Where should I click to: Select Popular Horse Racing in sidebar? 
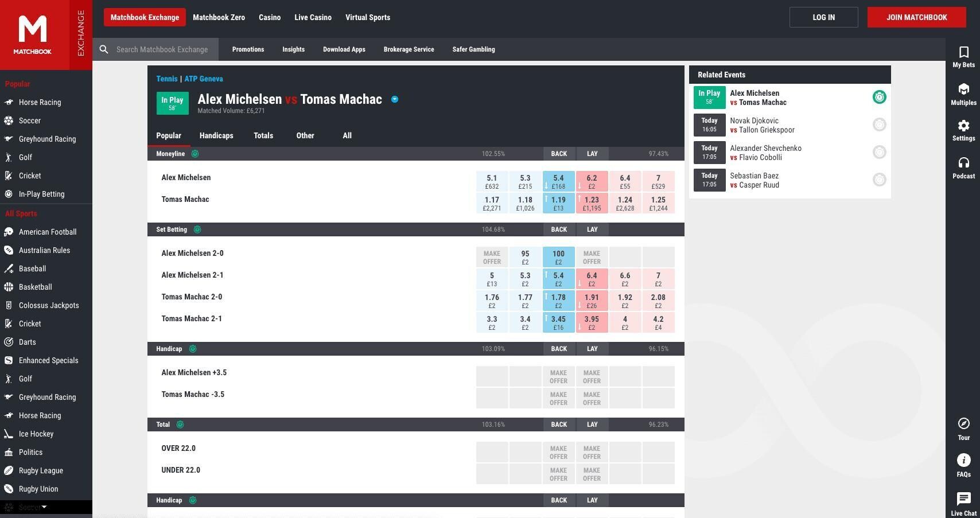pyautogui.click(x=40, y=102)
